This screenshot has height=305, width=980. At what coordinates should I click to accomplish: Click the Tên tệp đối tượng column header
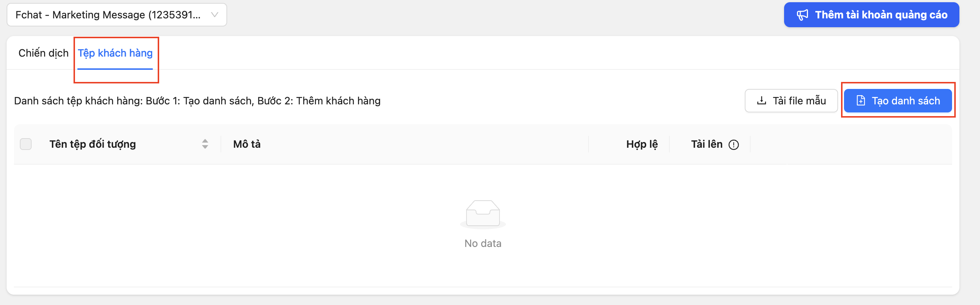(x=92, y=144)
